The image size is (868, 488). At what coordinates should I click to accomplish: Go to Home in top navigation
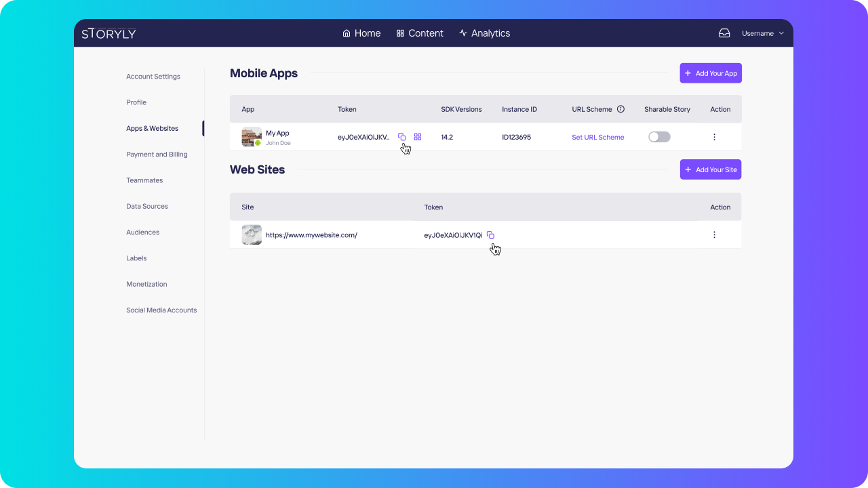[361, 33]
